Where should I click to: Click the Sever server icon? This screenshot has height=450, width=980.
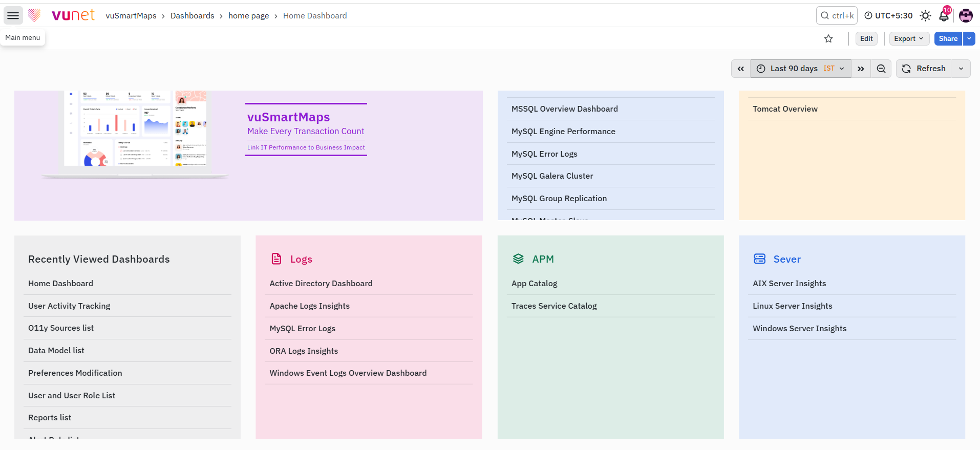(x=760, y=259)
